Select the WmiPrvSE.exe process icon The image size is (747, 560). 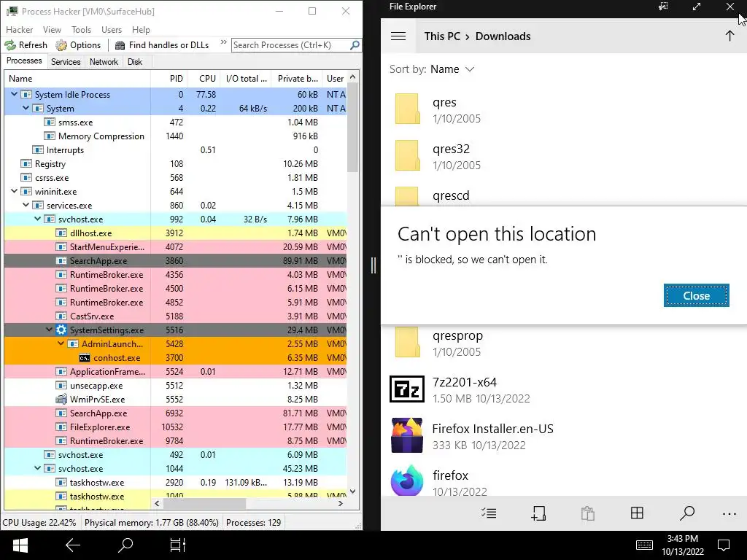[x=61, y=399]
